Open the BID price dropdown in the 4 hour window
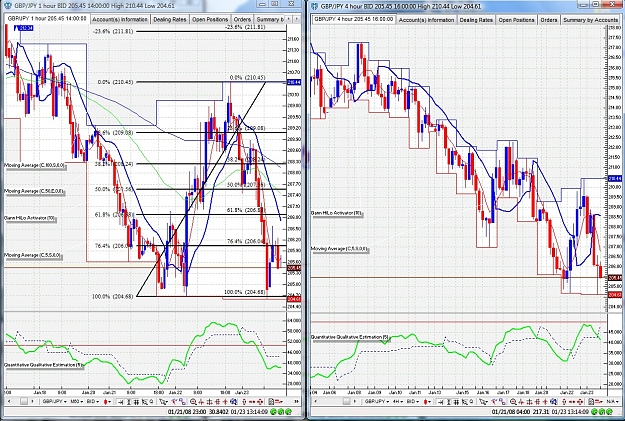The height and width of the screenshot is (421, 625). click(x=413, y=401)
